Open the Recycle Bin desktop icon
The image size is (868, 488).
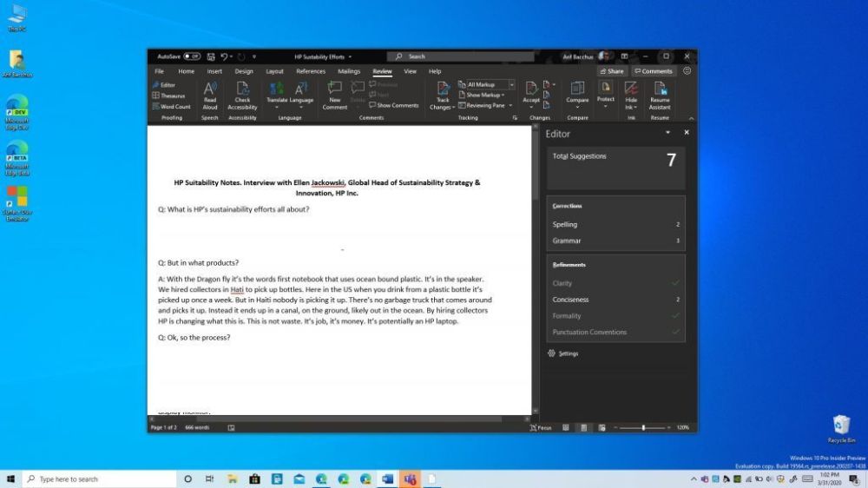tap(841, 429)
